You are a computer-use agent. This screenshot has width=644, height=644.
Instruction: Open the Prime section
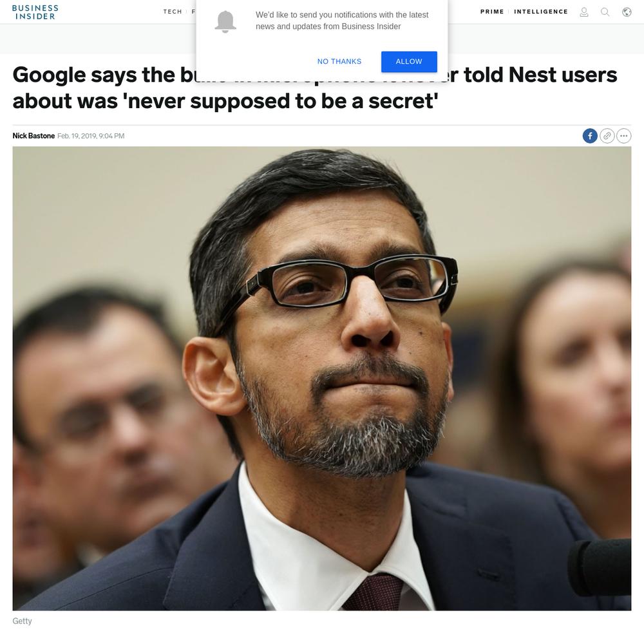[492, 12]
